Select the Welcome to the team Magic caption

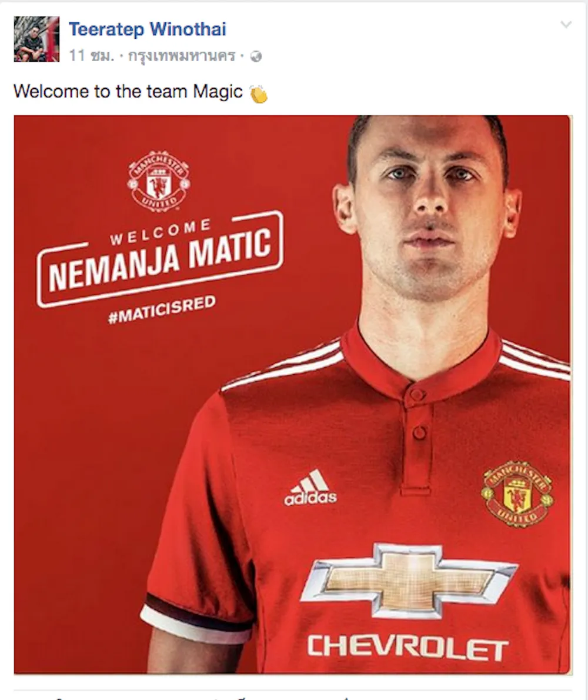[x=128, y=92]
